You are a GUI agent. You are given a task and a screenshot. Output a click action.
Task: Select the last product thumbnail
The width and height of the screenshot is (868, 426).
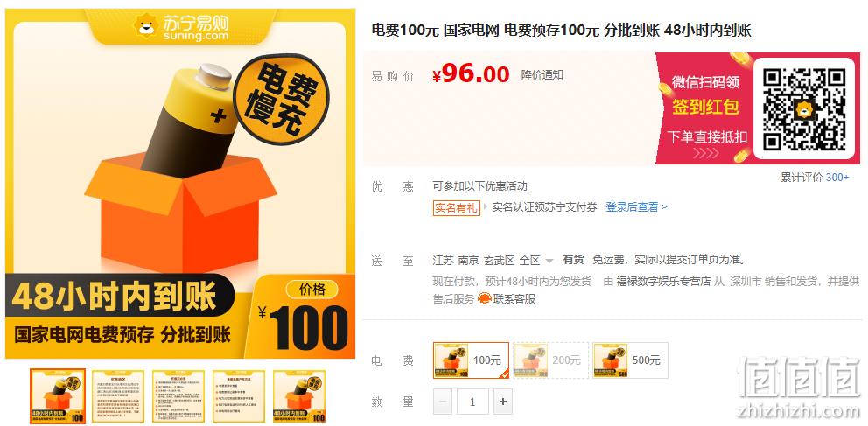click(299, 396)
